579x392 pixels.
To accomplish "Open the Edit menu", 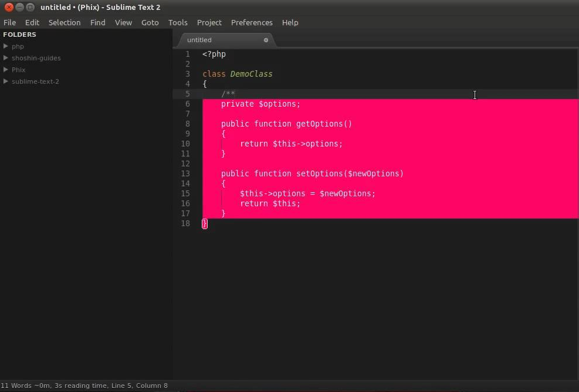I will 32,22.
